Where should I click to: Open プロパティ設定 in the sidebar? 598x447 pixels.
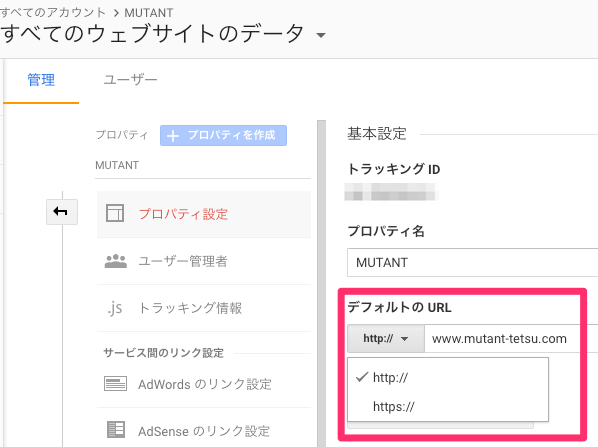point(204,214)
